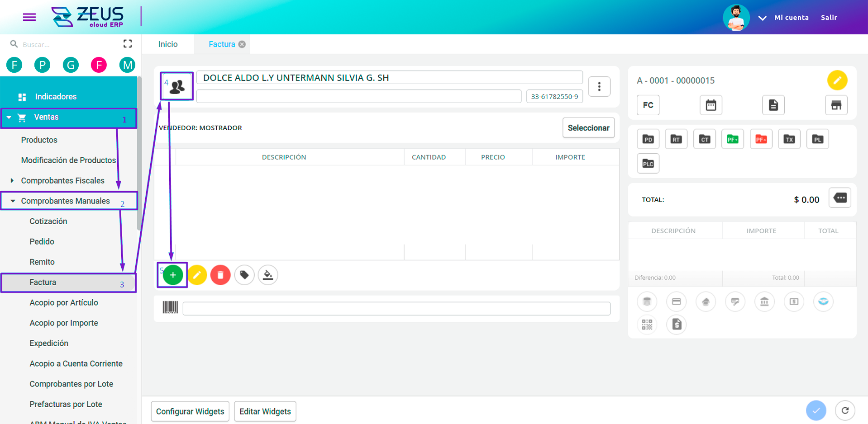
Task: Click the barcode icon near the bottom input
Action: (x=170, y=308)
